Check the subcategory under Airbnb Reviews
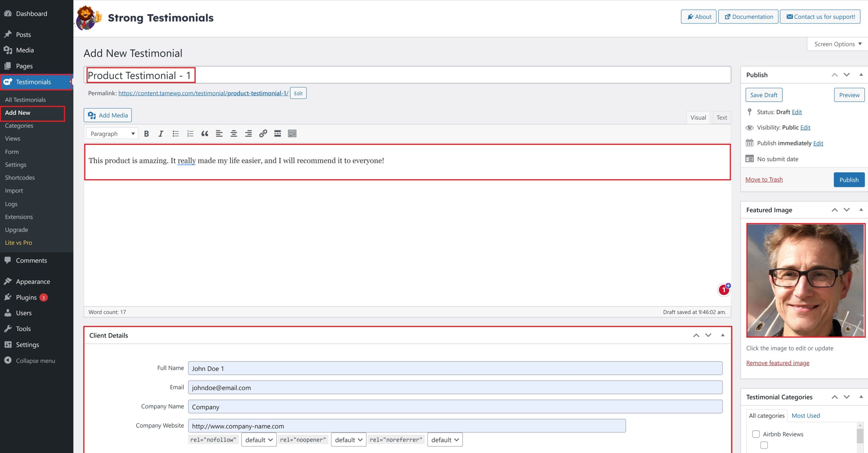This screenshot has width=868, height=453. tap(764, 445)
